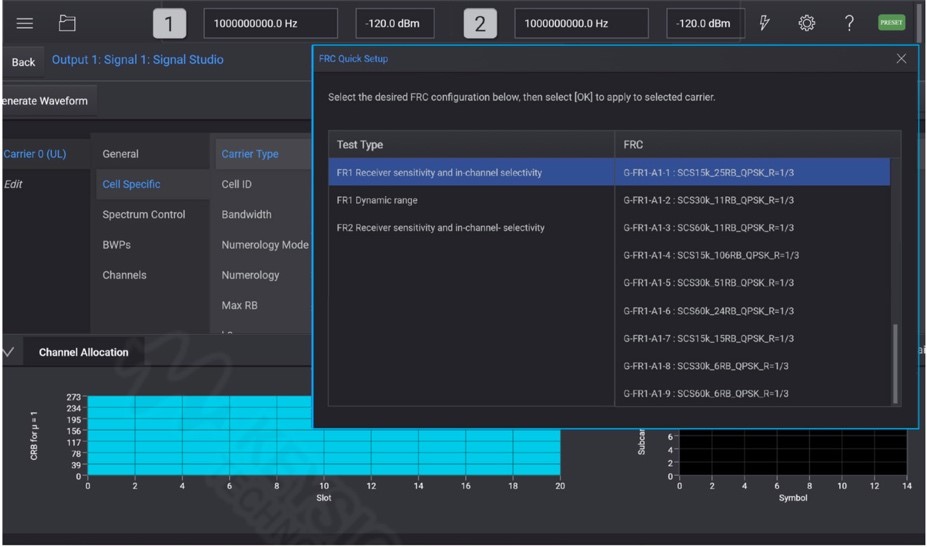The width and height of the screenshot is (927, 547).
Task: Click the lightning bolt trigger icon
Action: coord(764,23)
